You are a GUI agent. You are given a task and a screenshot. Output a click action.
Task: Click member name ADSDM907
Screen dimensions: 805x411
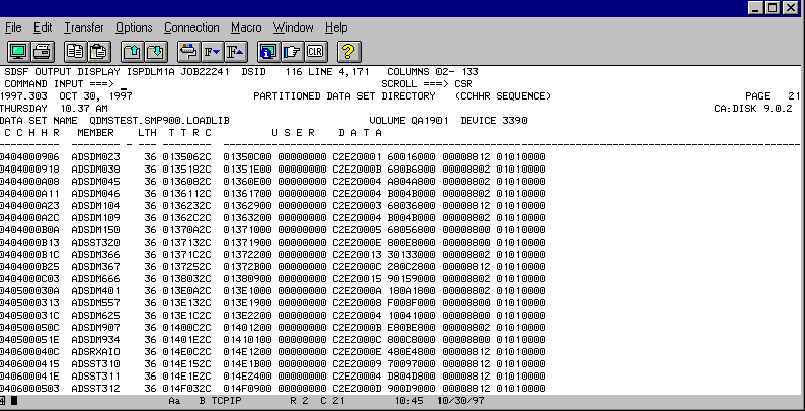pyautogui.click(x=96, y=327)
